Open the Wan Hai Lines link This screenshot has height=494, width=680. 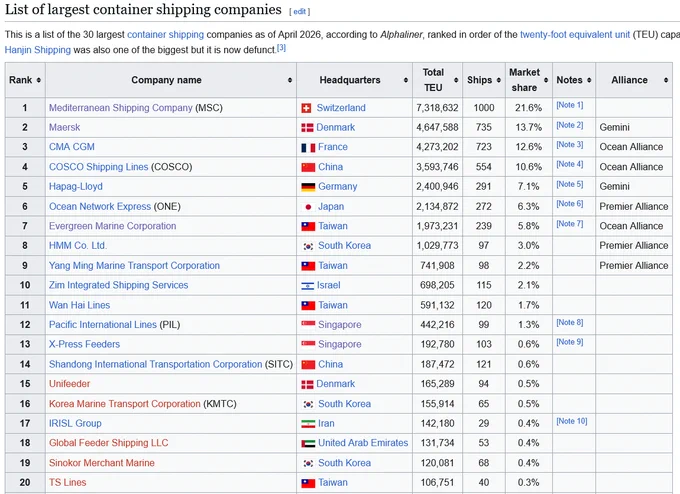coord(79,305)
